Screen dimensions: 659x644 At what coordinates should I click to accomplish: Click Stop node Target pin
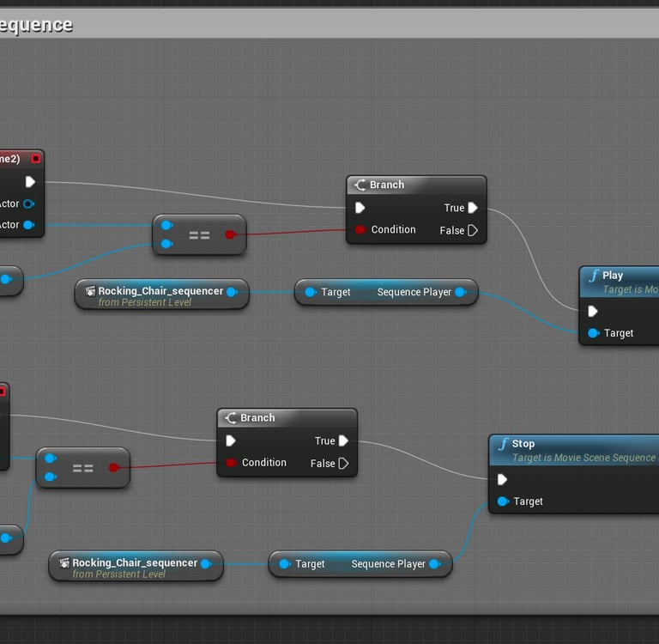pos(503,501)
